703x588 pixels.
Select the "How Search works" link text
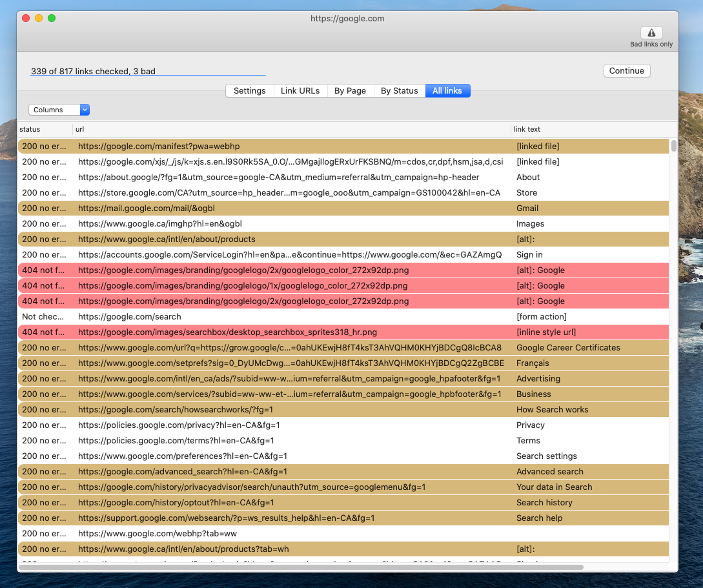pyautogui.click(x=552, y=410)
